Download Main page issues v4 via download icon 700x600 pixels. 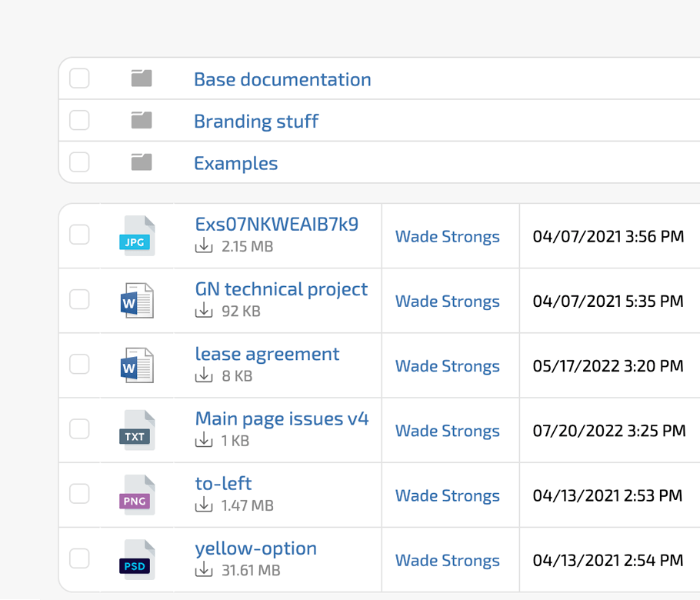tap(204, 440)
